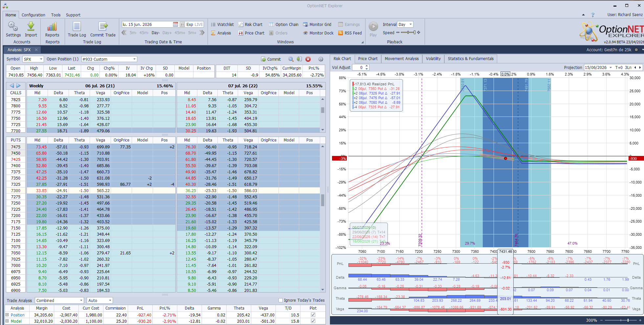Open Risk Chart from the Windows ribbon group
Viewport: 644px width, 325px height.
(250, 24)
